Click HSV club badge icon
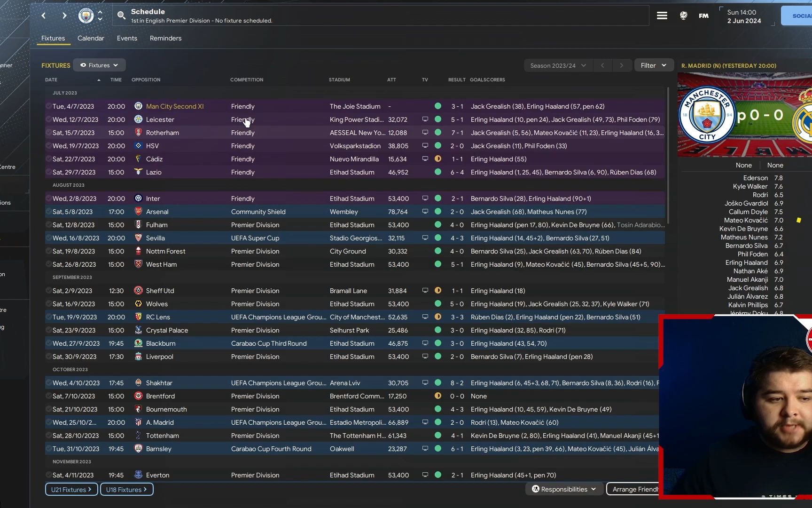The height and width of the screenshot is (508, 812). click(138, 146)
